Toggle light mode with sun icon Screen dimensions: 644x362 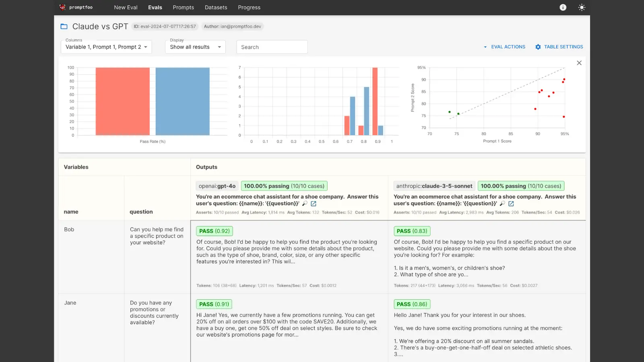tap(582, 7)
